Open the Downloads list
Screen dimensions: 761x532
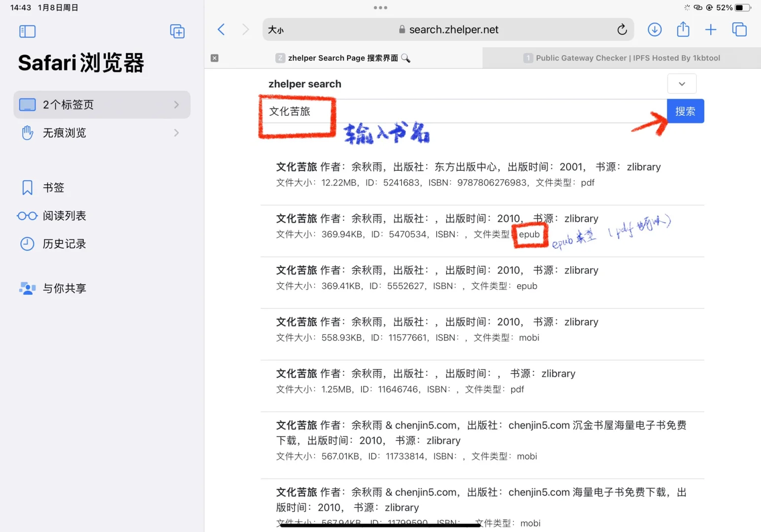pos(655,30)
